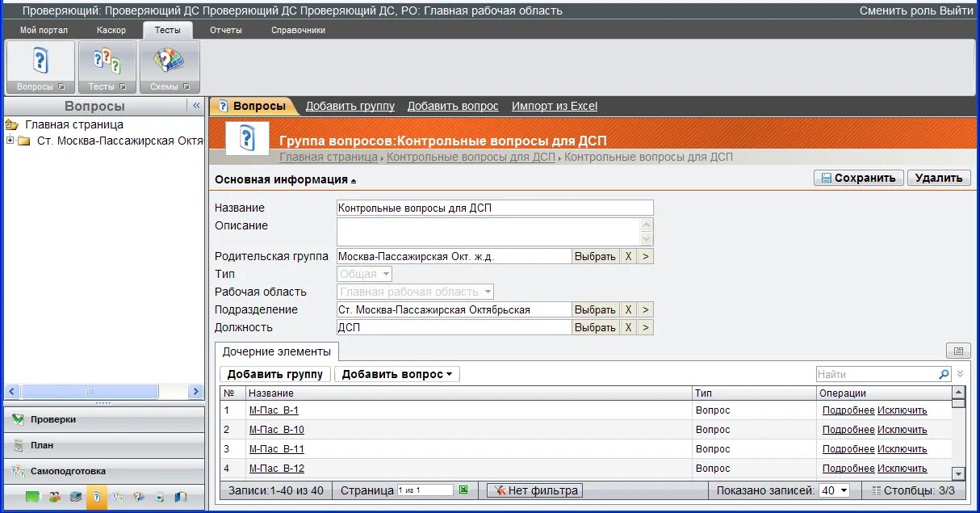The height and width of the screenshot is (513, 980).
Task: Open the Столбцы 3/3 column selector
Action: tap(913, 490)
